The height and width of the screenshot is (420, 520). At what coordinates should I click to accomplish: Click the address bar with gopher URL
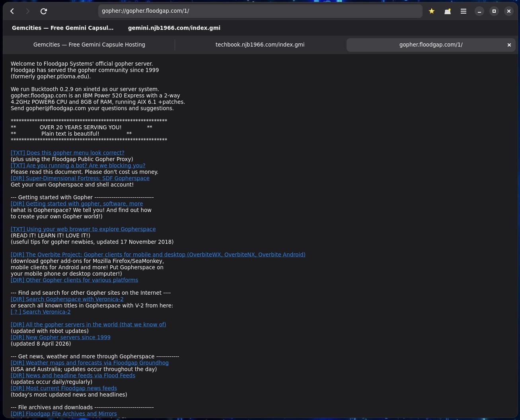point(260,11)
